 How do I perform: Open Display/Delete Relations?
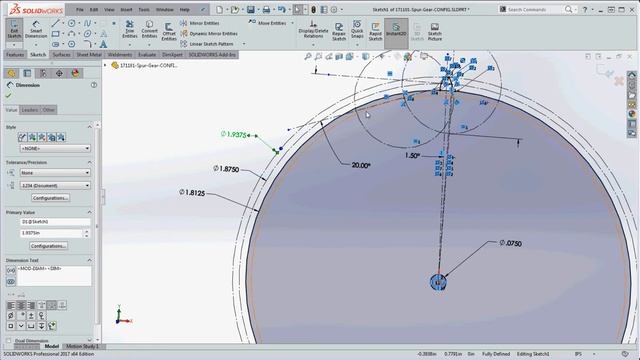pyautogui.click(x=313, y=30)
